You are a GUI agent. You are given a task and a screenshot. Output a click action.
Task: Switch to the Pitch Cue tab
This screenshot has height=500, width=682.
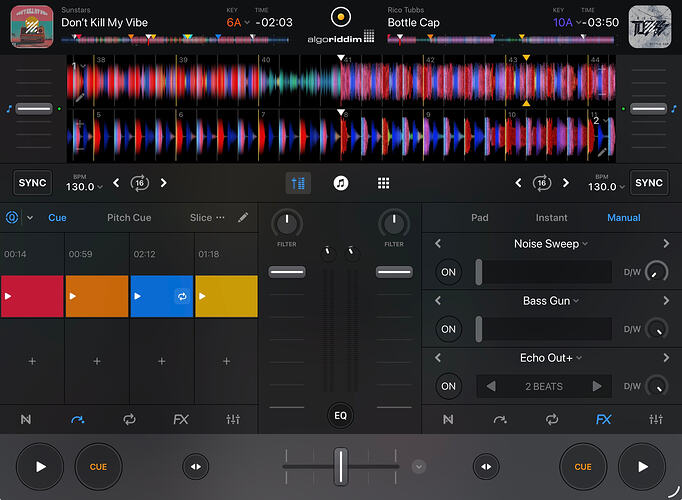129,217
